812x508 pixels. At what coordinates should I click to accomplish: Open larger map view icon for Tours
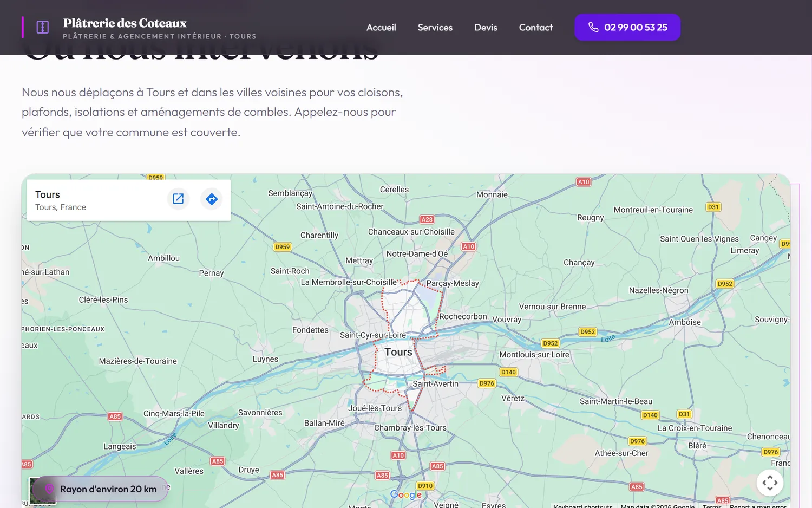point(178,199)
